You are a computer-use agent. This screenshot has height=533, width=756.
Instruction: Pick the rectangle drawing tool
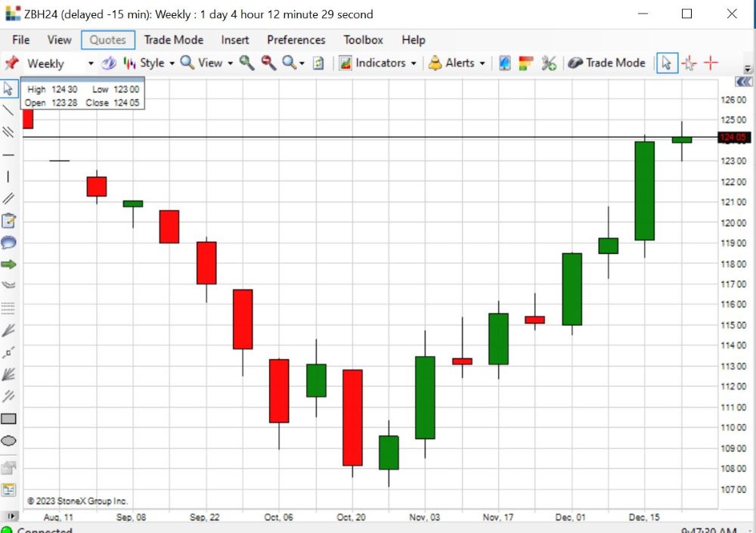pyautogui.click(x=9, y=417)
